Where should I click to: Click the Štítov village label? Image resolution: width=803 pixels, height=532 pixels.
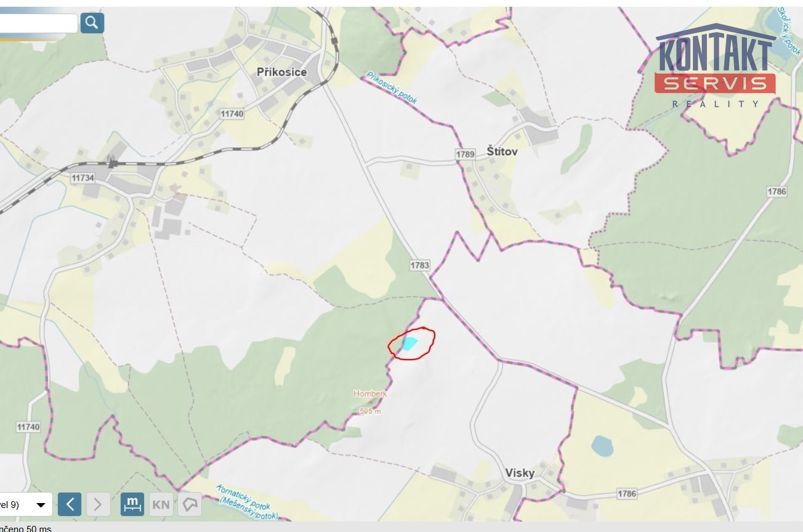(502, 151)
